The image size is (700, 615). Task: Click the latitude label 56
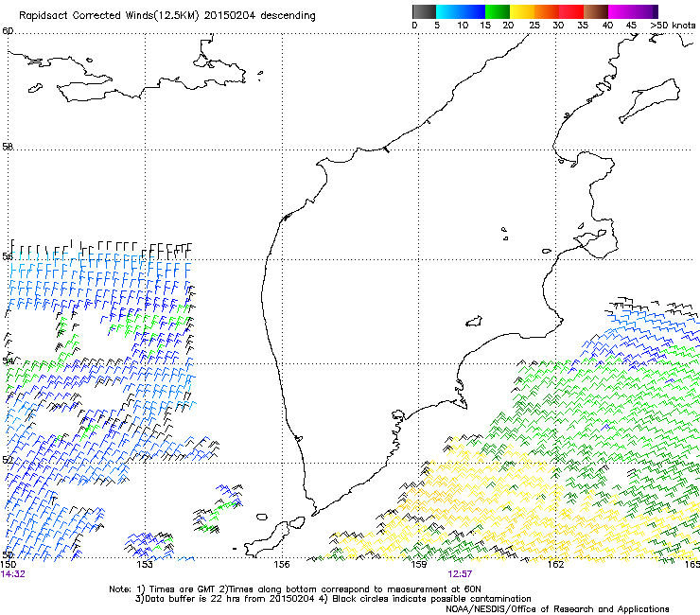[8, 255]
